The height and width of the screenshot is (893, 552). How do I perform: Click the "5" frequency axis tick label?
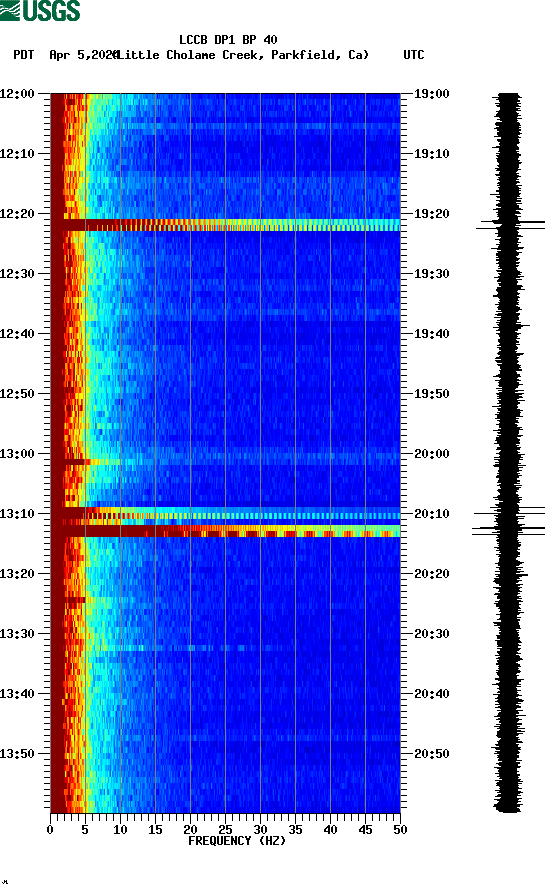coord(85,830)
